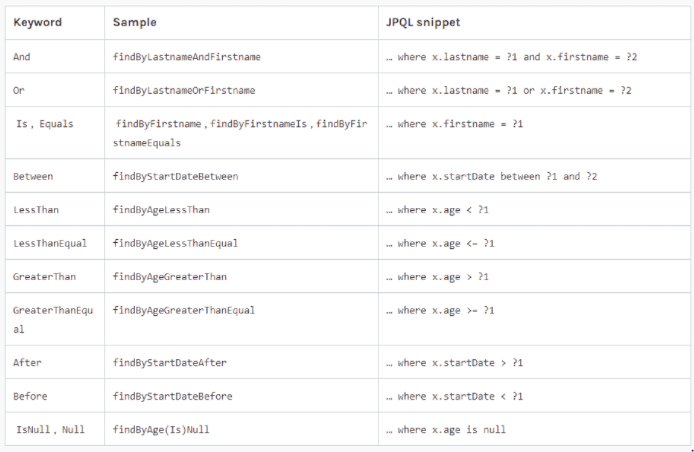
Task: Click the snippet where x.firstname = ?1
Action: [455, 124]
